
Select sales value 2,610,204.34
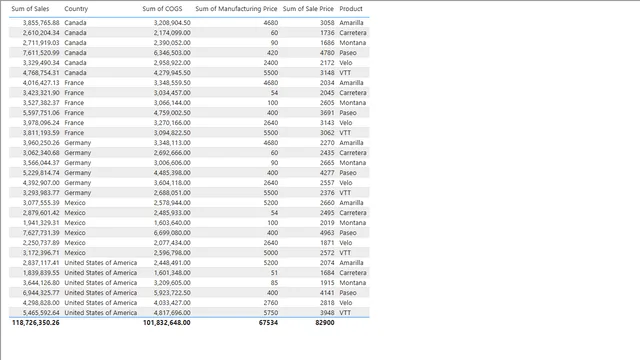coord(41,33)
